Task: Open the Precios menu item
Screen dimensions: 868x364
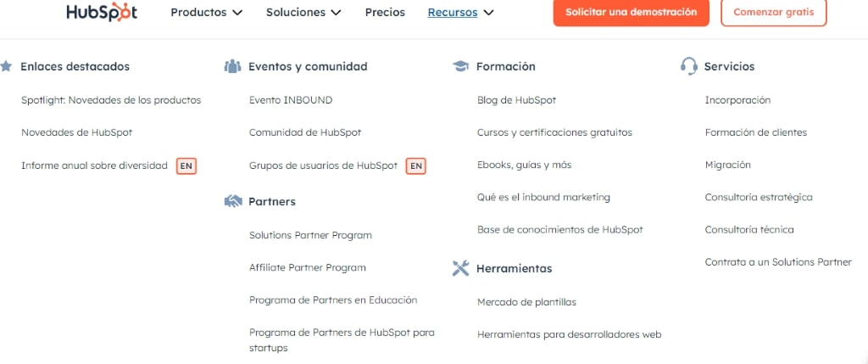Action: [385, 12]
